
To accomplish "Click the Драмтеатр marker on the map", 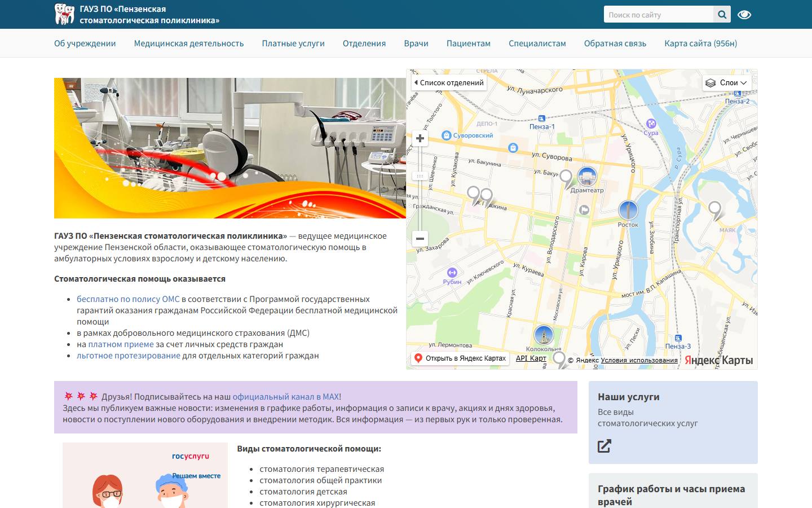I will coord(587,177).
